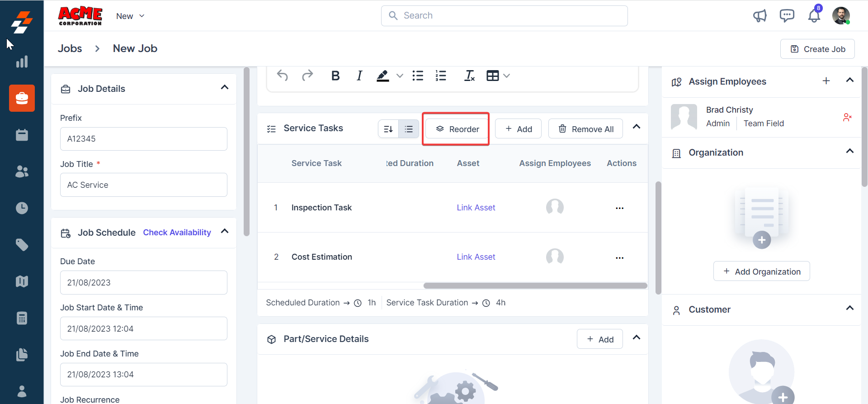The height and width of the screenshot is (404, 868).
Task: Clear text formatting
Action: (469, 76)
